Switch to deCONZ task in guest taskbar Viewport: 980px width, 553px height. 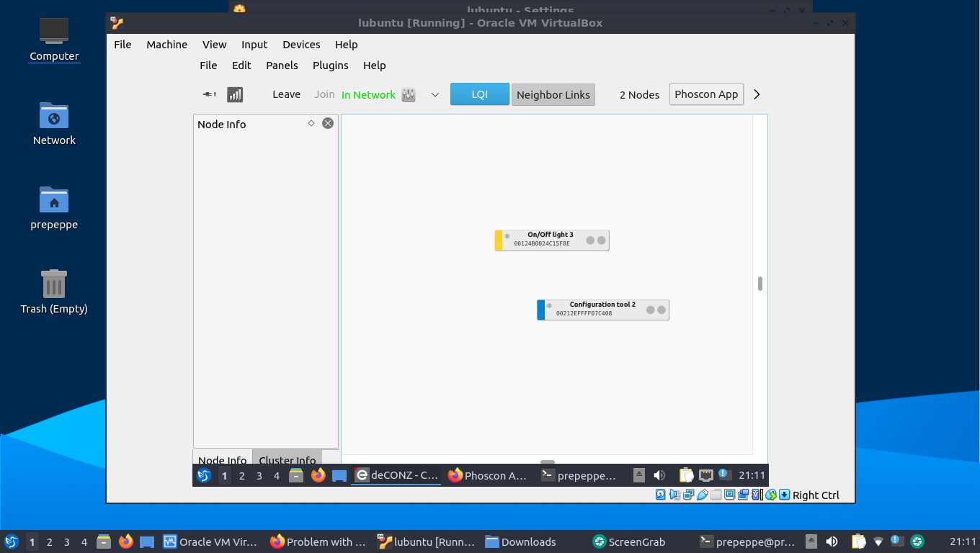[x=396, y=475]
